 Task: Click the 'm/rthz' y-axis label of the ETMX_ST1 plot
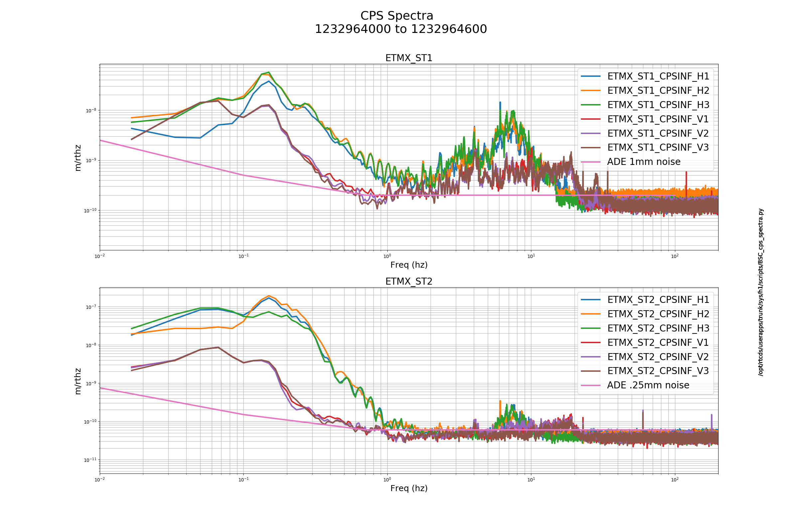(x=78, y=158)
